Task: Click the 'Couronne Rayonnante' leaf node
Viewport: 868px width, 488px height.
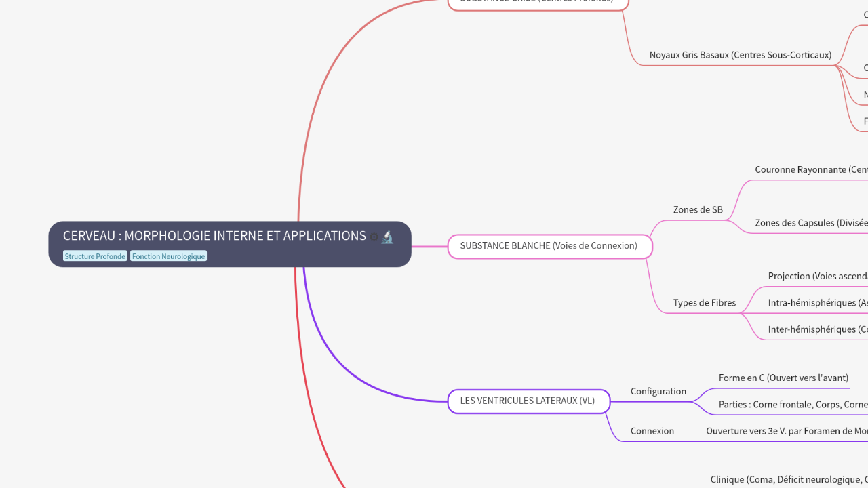Action: pyautogui.click(x=810, y=170)
